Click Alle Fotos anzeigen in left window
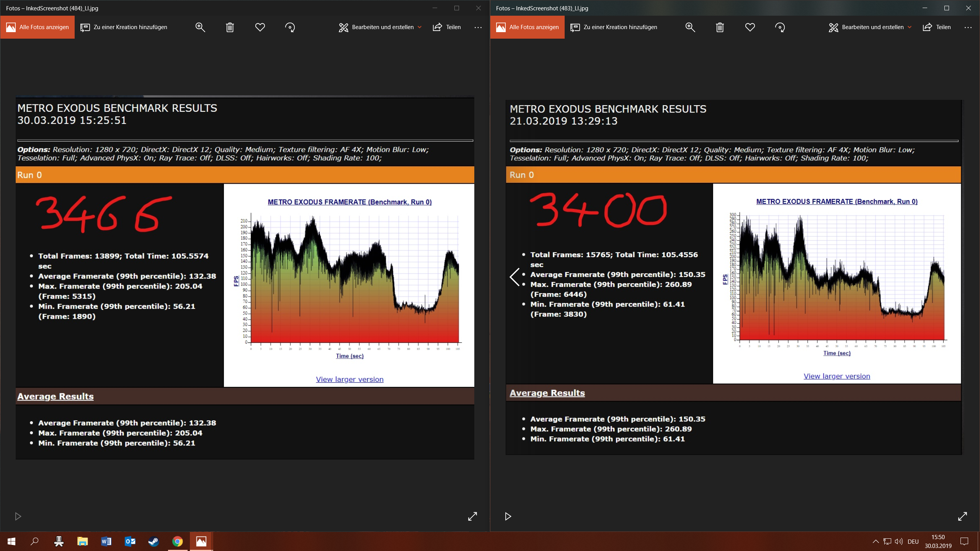Viewport: 980px width, 551px height. pos(38,27)
